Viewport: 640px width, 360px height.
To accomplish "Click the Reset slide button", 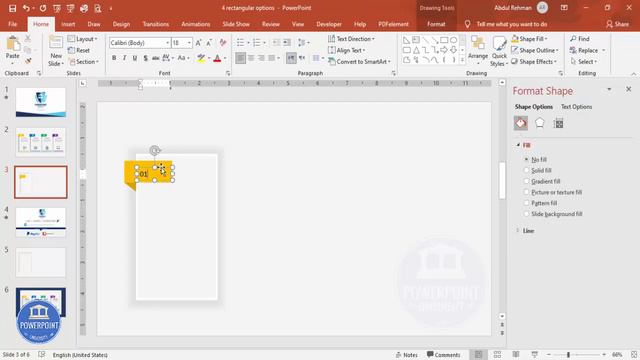I will (79, 50).
